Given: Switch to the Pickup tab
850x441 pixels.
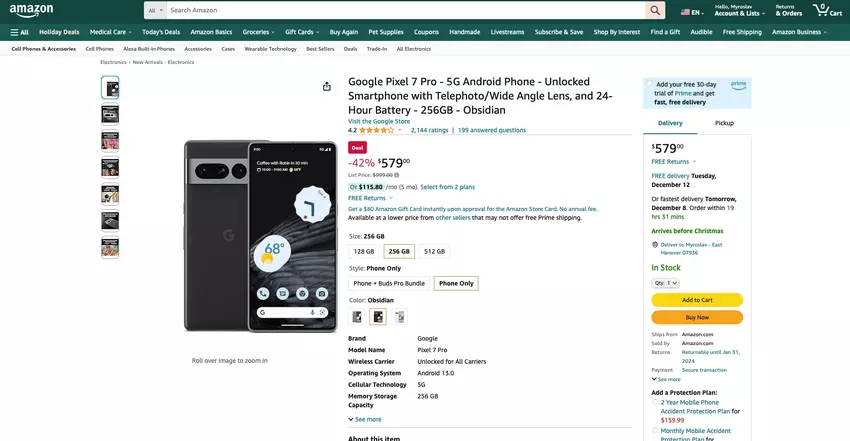Looking at the screenshot, I should 724,123.
